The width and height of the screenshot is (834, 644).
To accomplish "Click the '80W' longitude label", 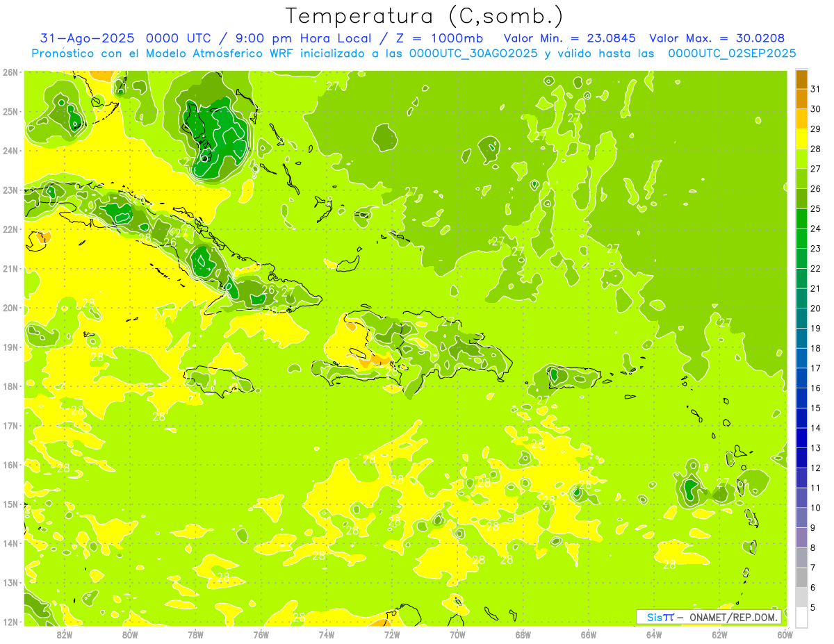I will tap(130, 634).
